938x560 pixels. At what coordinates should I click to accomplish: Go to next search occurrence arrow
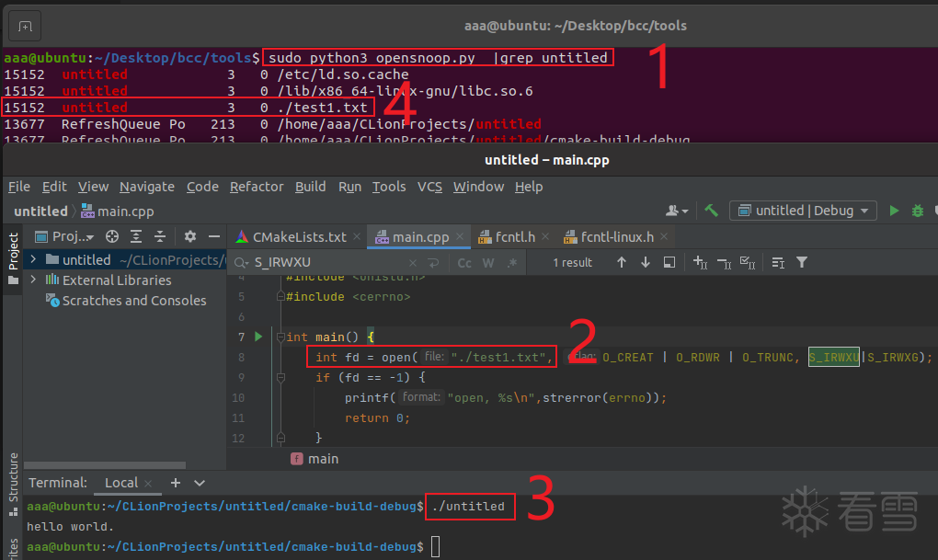point(645,262)
